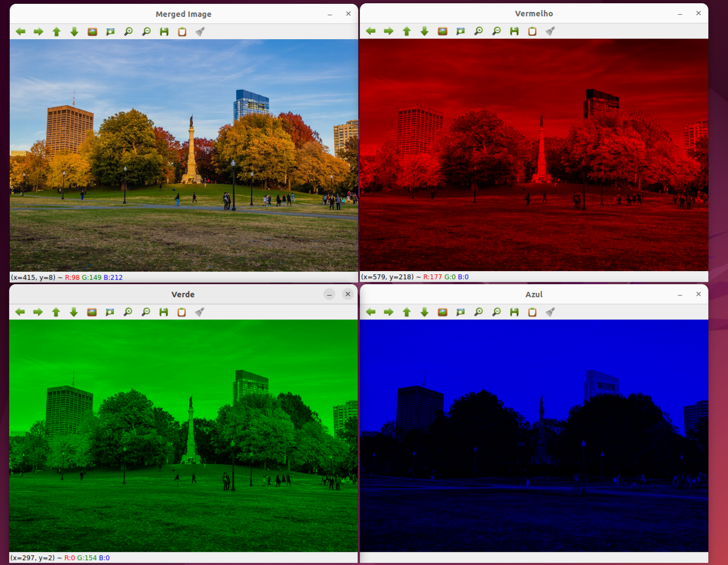Viewport: 728px width, 565px height.
Task: Pan right in the Merged Image window
Action: 38,31
